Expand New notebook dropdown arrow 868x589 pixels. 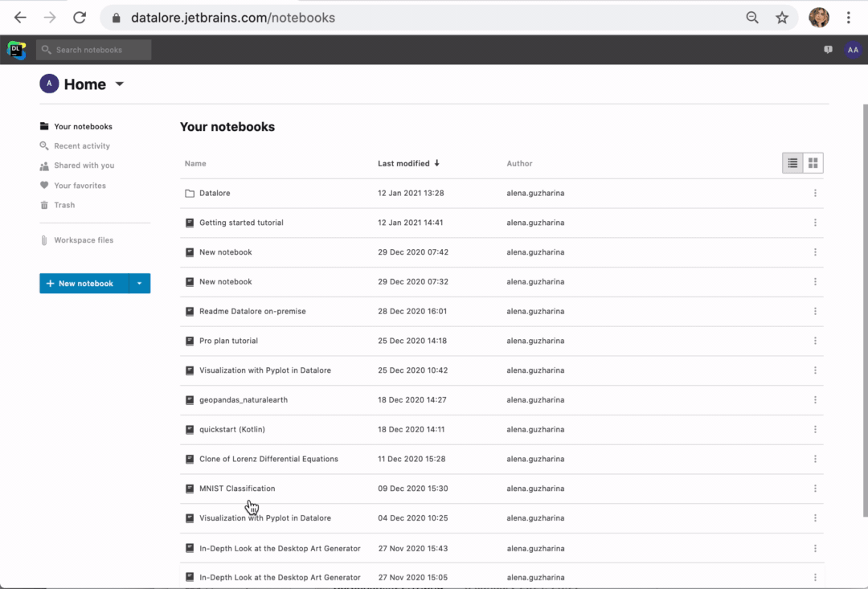pos(140,284)
